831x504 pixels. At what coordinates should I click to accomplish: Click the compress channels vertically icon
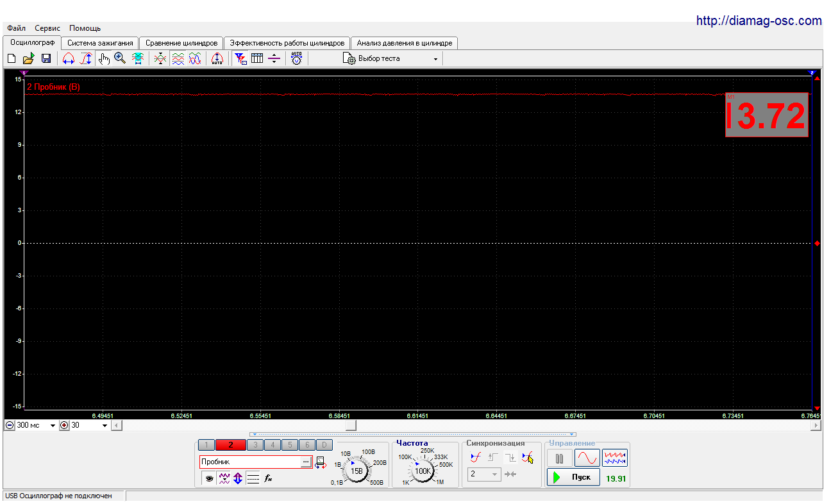coord(160,58)
